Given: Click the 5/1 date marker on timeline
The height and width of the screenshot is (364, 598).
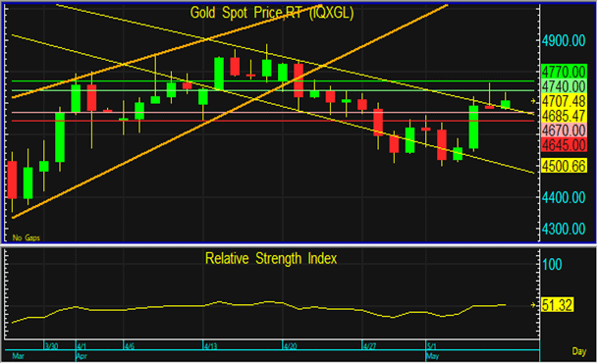Looking at the screenshot, I should (431, 346).
